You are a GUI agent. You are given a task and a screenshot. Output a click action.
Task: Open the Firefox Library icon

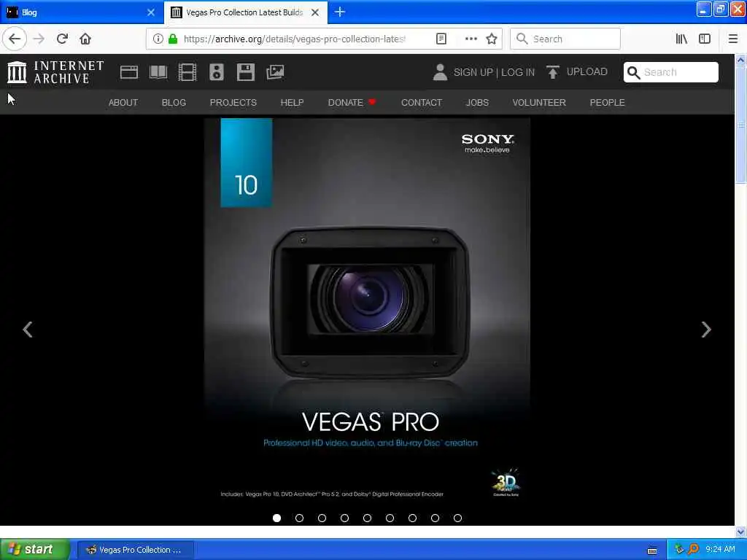click(x=681, y=39)
